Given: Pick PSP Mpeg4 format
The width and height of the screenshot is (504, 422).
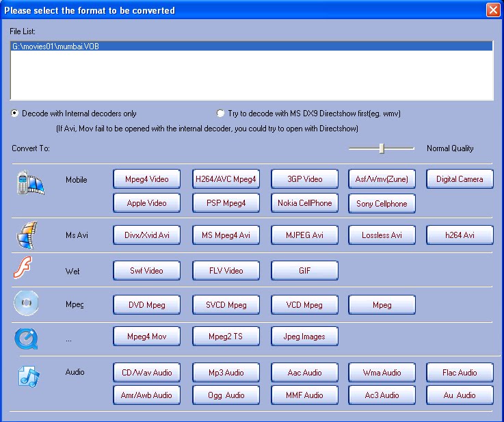Looking at the screenshot, I should point(226,203).
